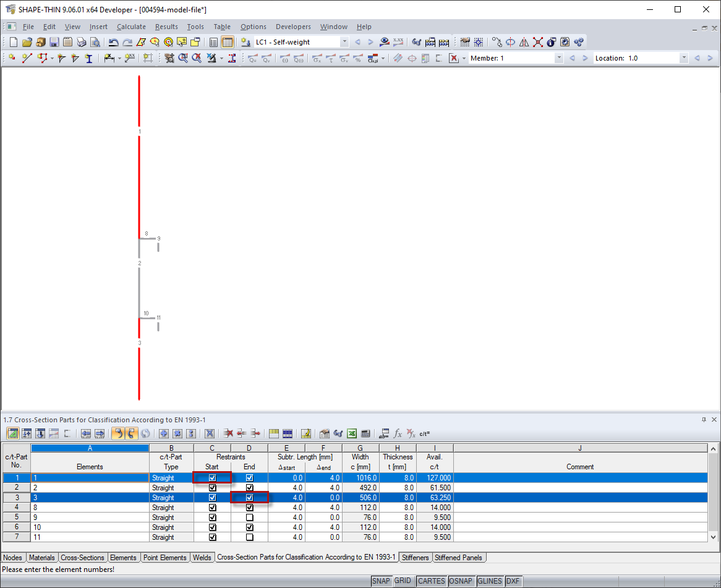The width and height of the screenshot is (721, 588).
Task: Uncheck End restraint for c/t-part 4
Action: 249,508
